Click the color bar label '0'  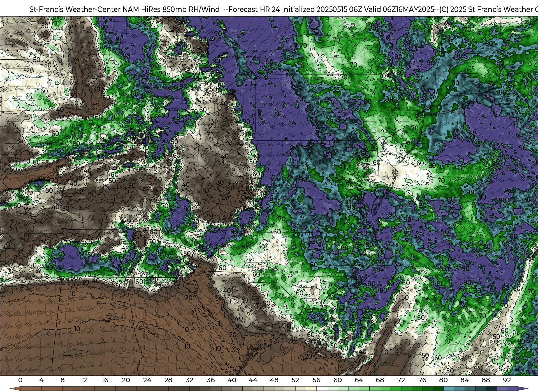pos(20,380)
